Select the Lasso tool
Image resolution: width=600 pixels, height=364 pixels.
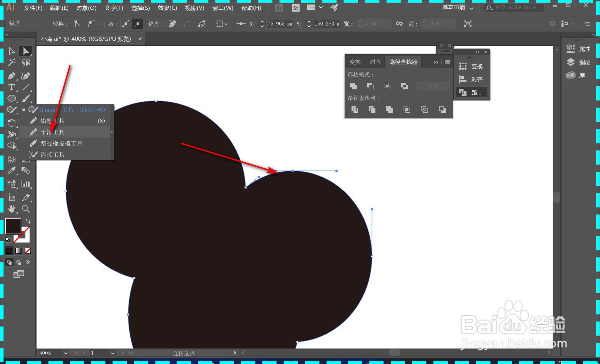coord(25,62)
